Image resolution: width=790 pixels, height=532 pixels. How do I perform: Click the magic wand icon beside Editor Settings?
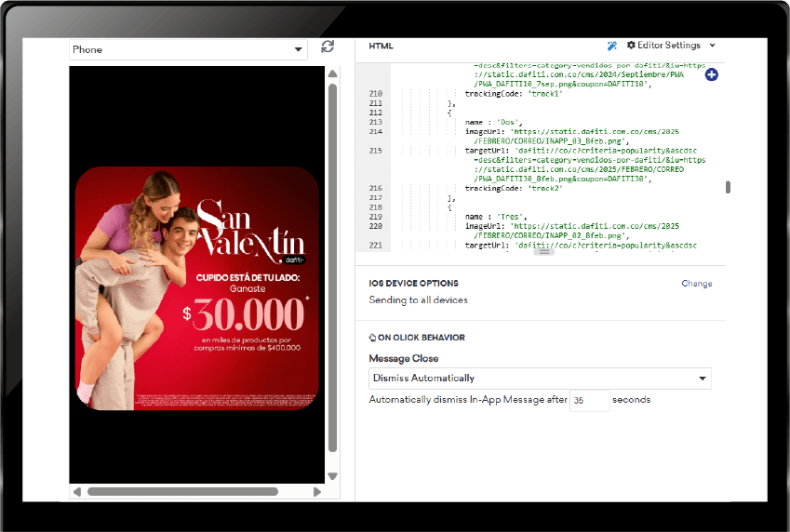[612, 46]
